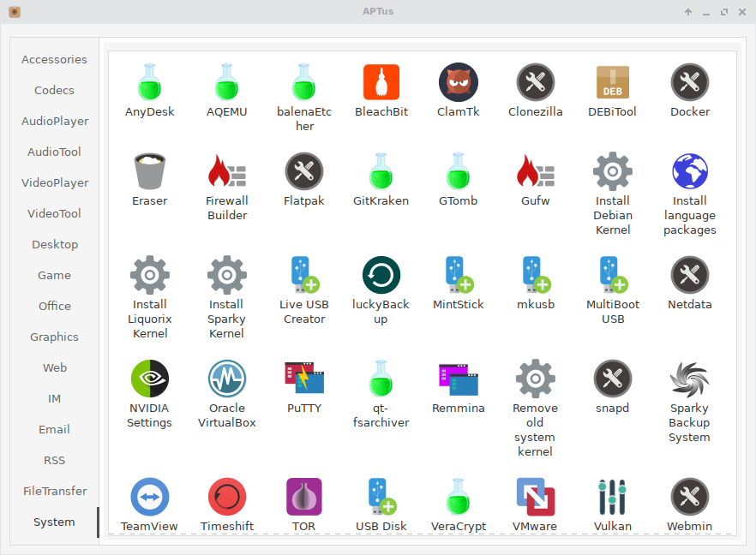The width and height of the screenshot is (756, 555).
Task: Click the APTus app icon in titlebar
Action: coord(15,12)
